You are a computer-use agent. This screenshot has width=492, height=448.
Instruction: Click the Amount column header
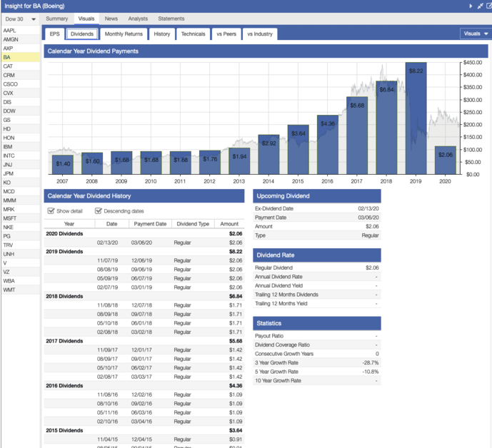click(229, 224)
